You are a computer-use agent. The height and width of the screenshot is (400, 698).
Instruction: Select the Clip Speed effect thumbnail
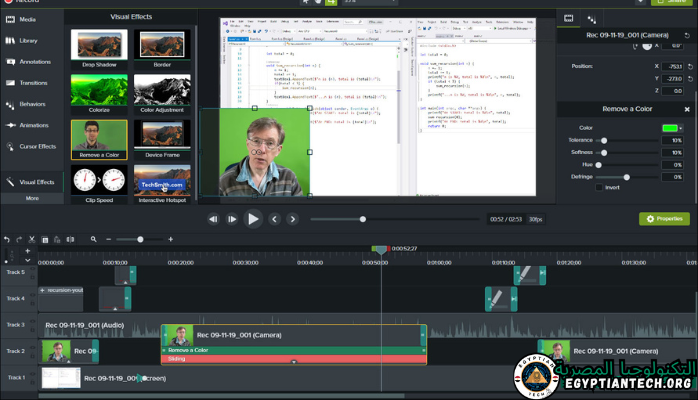click(x=98, y=181)
